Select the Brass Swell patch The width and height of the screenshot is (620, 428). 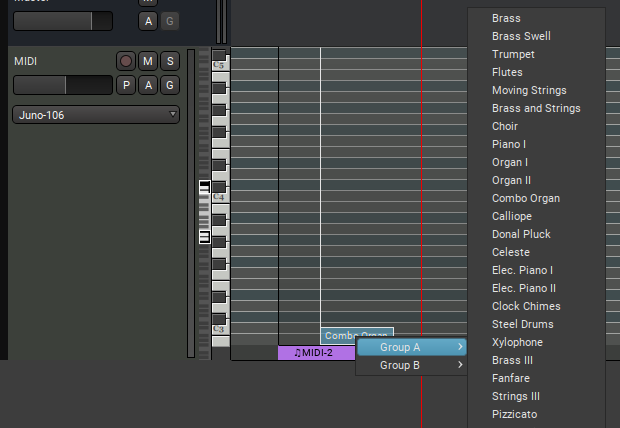click(521, 36)
